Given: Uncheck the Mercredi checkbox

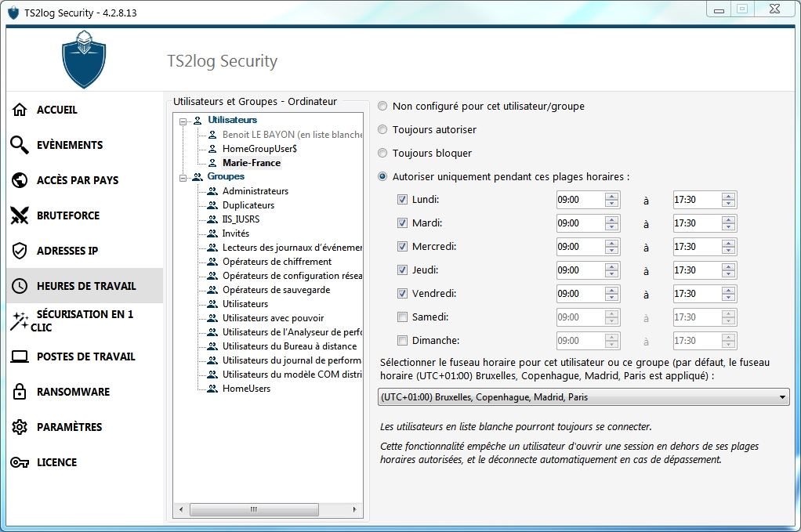Looking at the screenshot, I should pyautogui.click(x=403, y=247).
